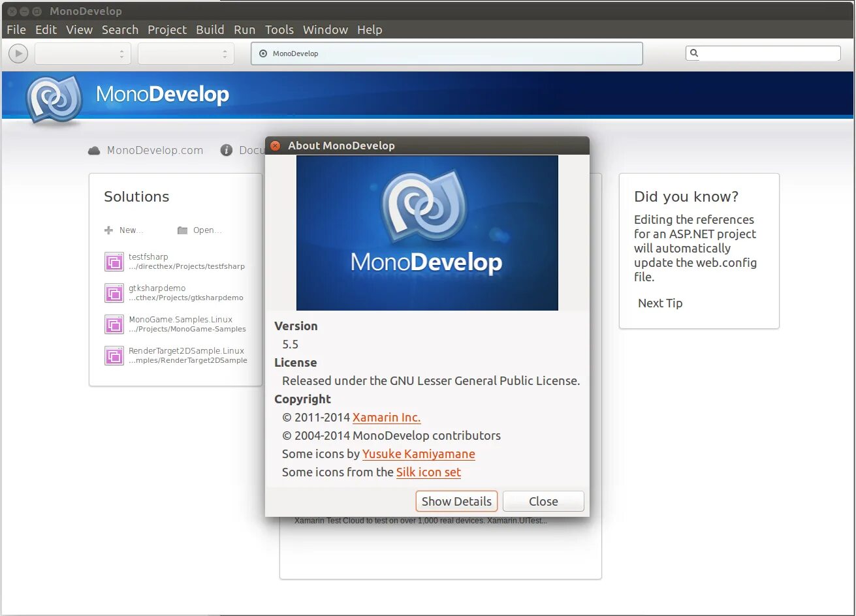Open the Search menu
This screenshot has height=616, width=856.
pyautogui.click(x=120, y=29)
